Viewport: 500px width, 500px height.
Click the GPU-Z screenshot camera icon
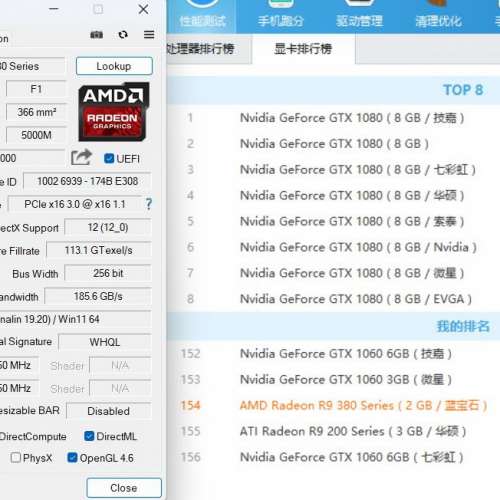[97, 35]
